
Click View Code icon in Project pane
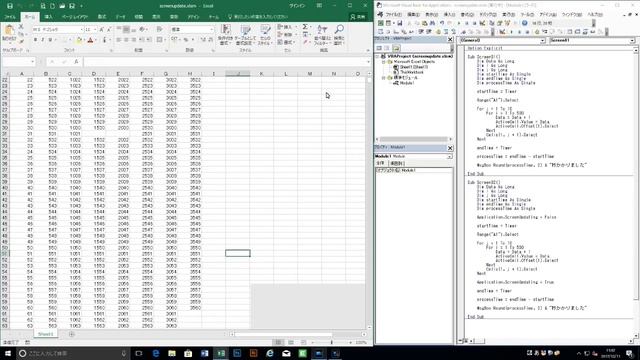click(x=379, y=48)
